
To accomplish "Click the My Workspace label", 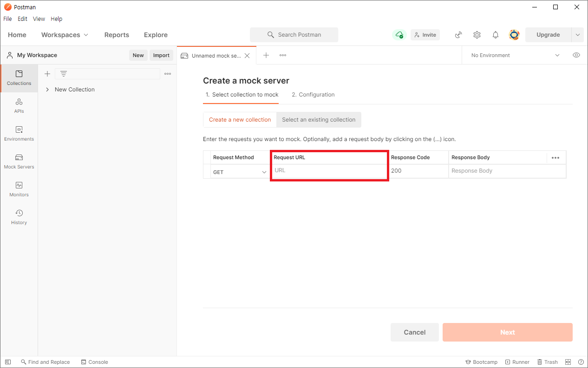I will (x=37, y=55).
